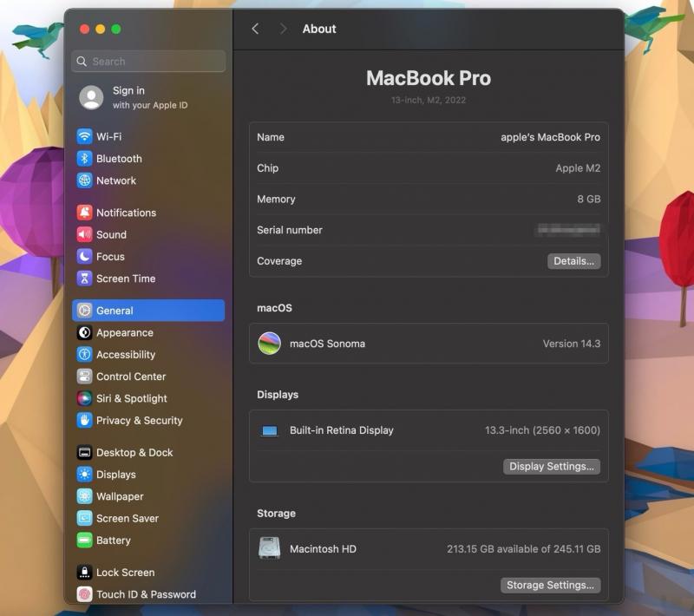The width and height of the screenshot is (694, 616).
Task: Select the Lock Screen icon
Action: point(84,573)
